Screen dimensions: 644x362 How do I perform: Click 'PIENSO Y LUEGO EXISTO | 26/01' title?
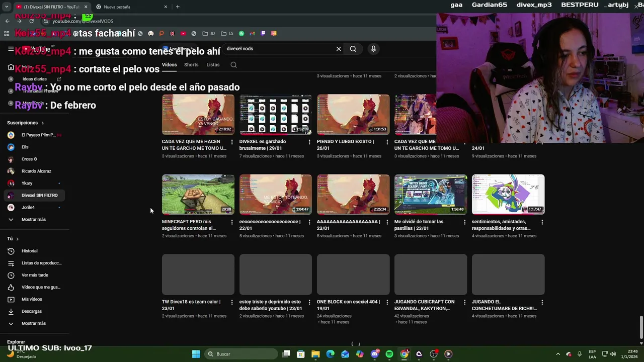tap(346, 145)
